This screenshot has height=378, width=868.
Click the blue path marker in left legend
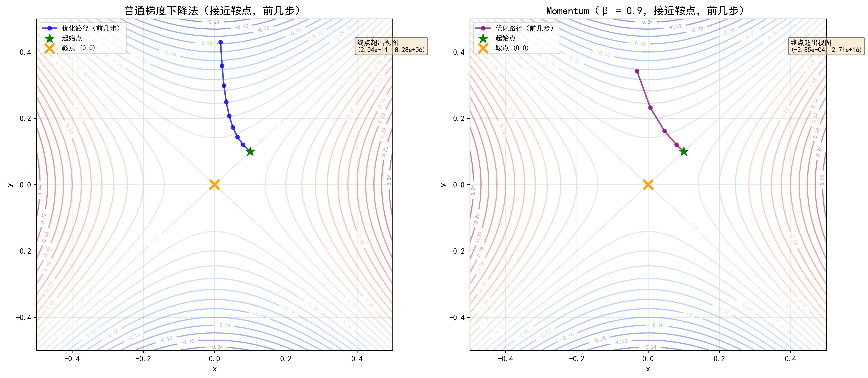(50, 28)
